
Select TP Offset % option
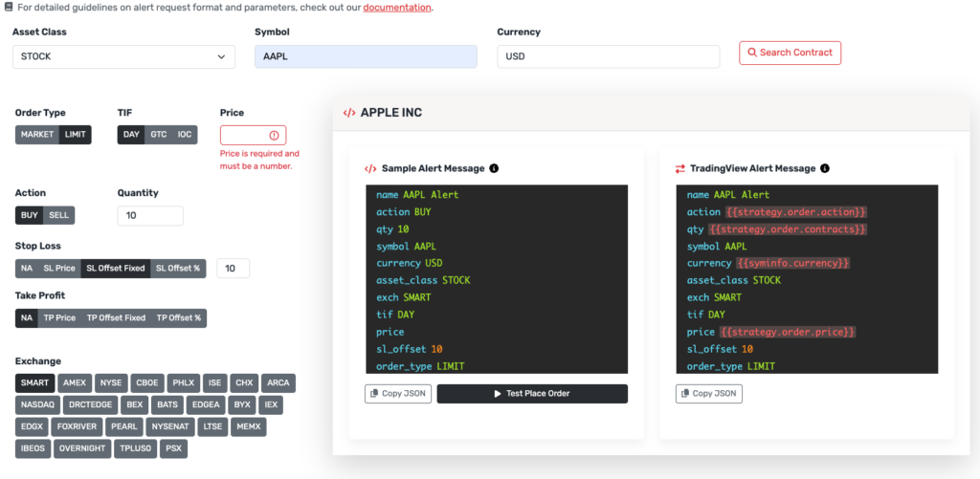179,317
